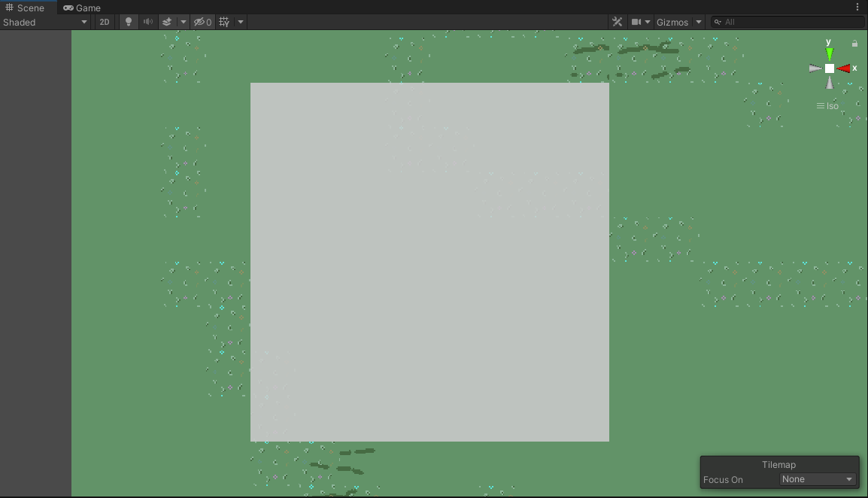868x498 pixels.
Task: Toggle the orientation gizmo lock icon
Action: [x=854, y=44]
